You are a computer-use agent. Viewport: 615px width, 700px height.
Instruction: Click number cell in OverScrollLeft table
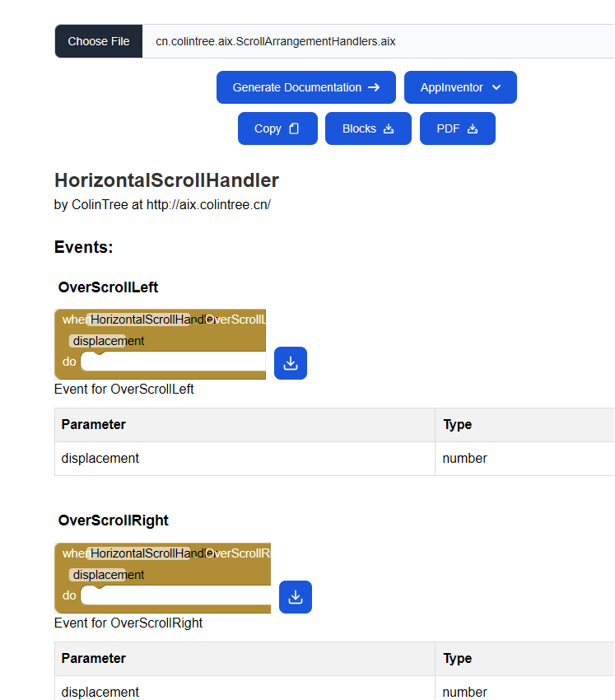(x=464, y=459)
